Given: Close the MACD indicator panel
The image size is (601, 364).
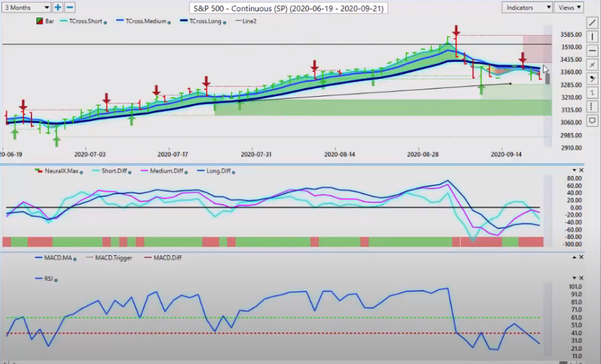Looking at the screenshot, I should click(581, 257).
